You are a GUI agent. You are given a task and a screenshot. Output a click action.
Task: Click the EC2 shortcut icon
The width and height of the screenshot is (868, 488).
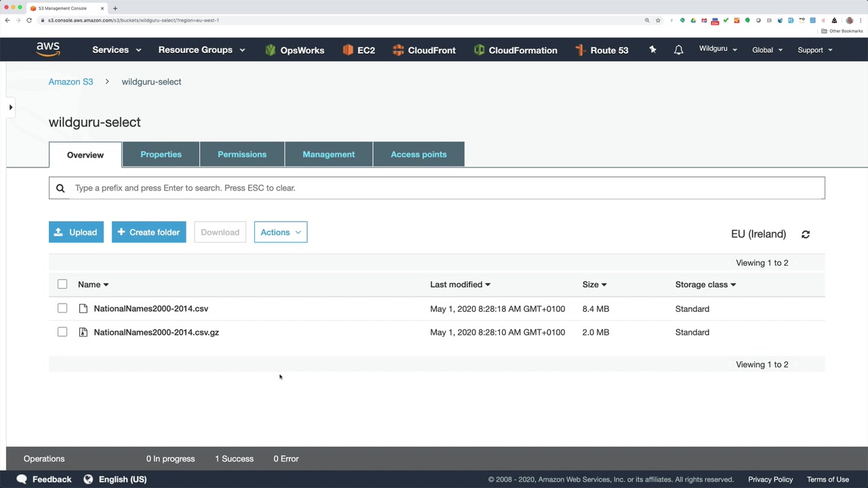pos(348,50)
